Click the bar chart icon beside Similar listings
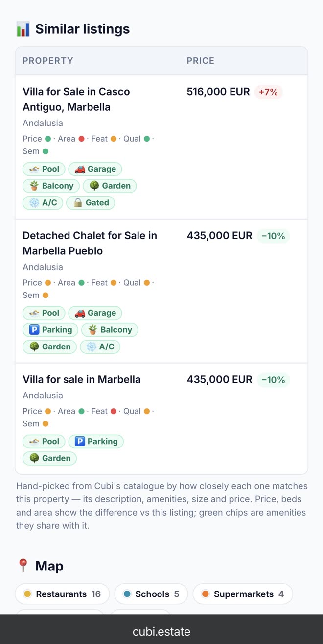The height and width of the screenshot is (644, 323). coord(23,29)
